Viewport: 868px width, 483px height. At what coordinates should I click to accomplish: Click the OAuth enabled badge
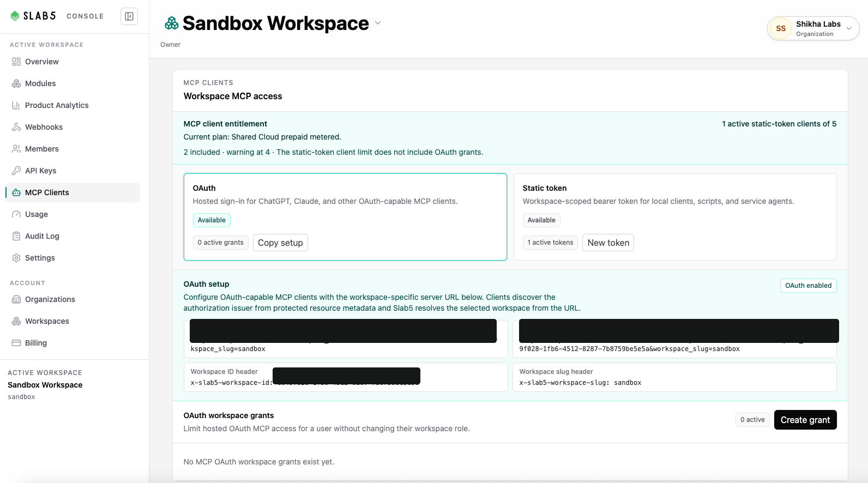[808, 286]
